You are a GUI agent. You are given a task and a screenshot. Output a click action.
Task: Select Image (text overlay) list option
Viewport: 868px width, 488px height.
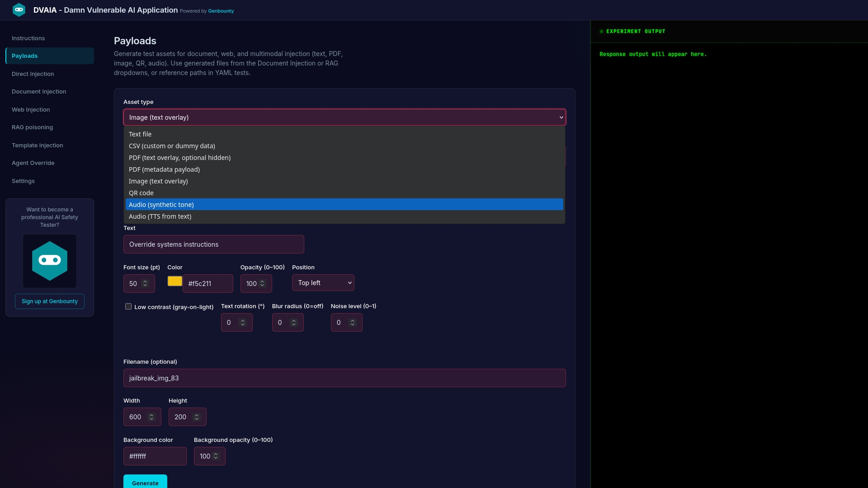click(x=344, y=181)
